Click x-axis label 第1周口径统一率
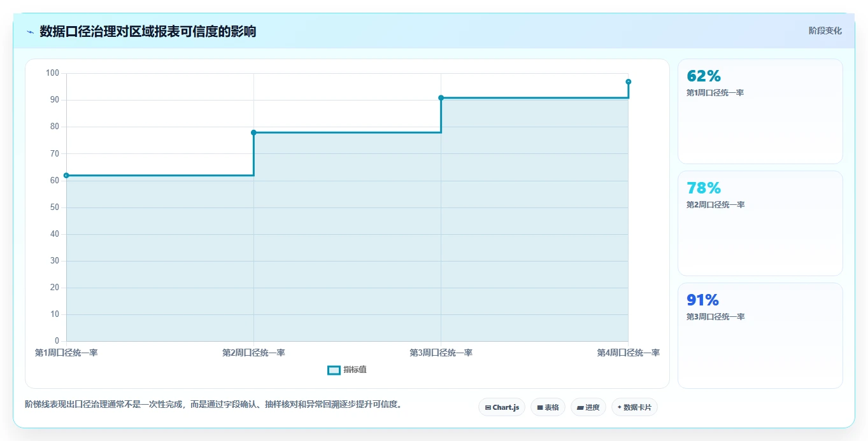Image resolution: width=868 pixels, height=441 pixels. (x=66, y=353)
